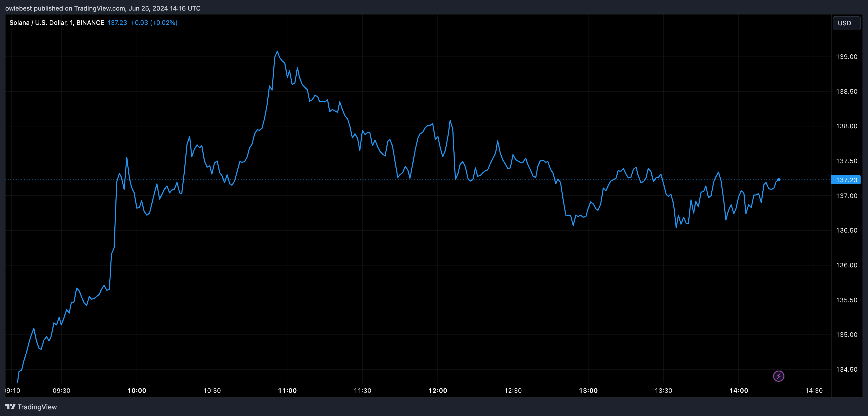Screen dimensions: 868x416
Task: Click the 137.00 price axis label
Action: pos(846,196)
